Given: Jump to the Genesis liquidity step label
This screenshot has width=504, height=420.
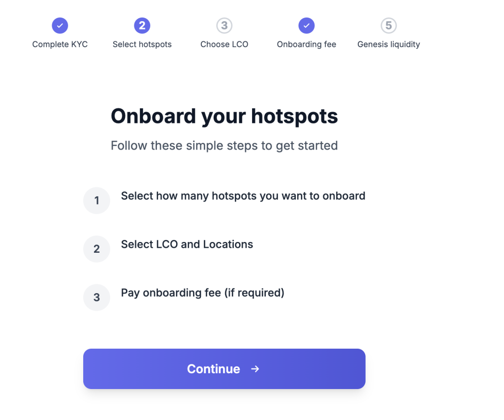Looking at the screenshot, I should (x=389, y=44).
